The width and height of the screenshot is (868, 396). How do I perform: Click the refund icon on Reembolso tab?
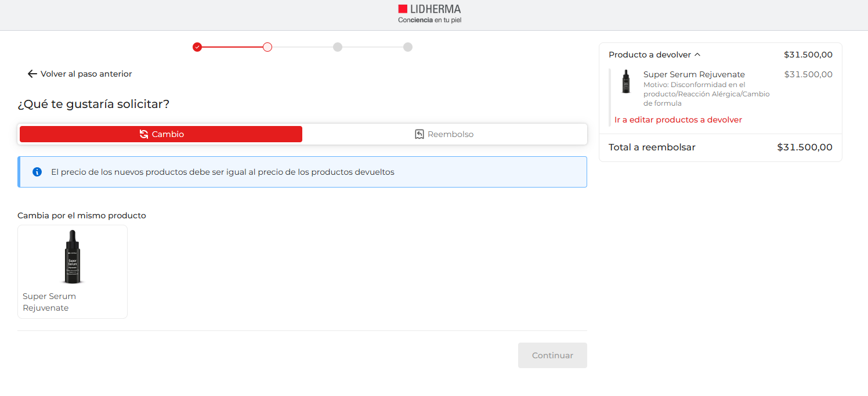(x=419, y=134)
